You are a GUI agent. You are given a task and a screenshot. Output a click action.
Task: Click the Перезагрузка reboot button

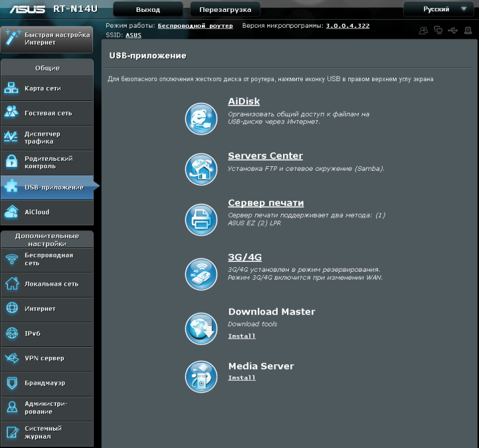point(225,9)
